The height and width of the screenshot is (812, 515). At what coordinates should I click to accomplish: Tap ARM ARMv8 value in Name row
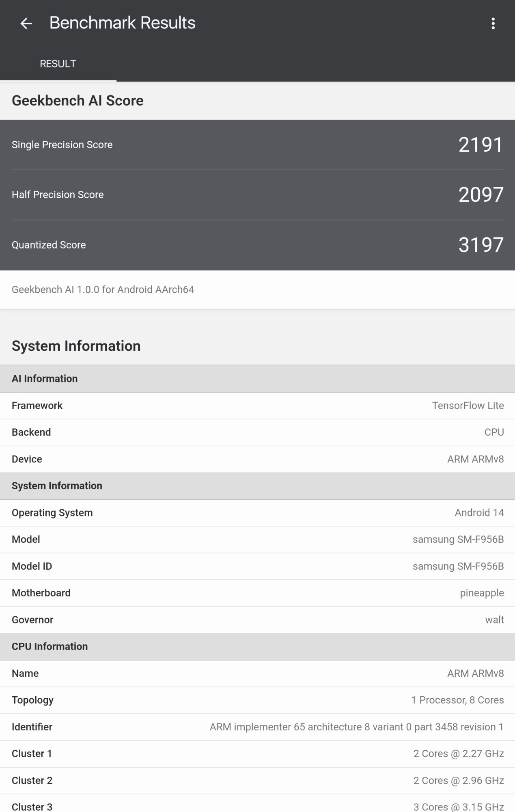click(x=476, y=674)
